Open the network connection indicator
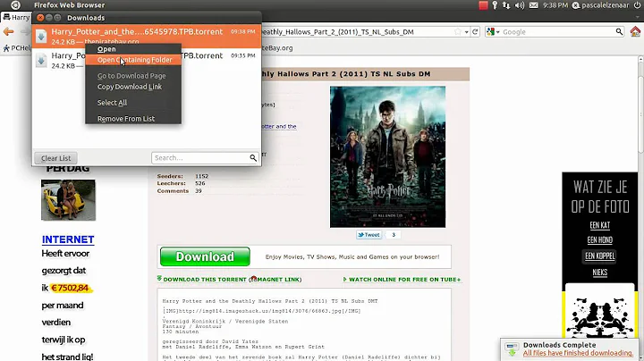 (506, 5)
